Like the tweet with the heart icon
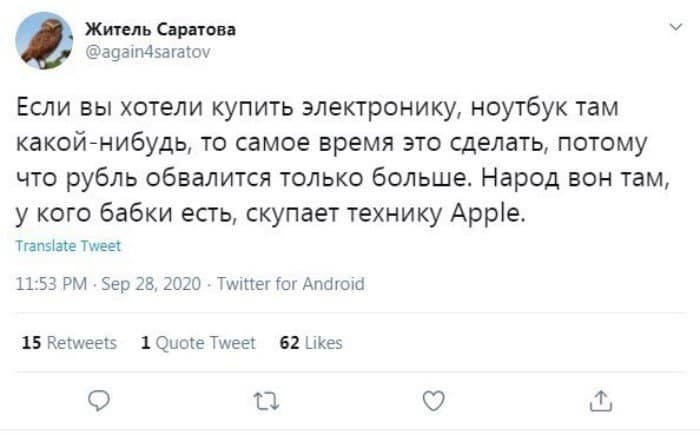Viewport: 700px width, 435px height. tap(433, 400)
